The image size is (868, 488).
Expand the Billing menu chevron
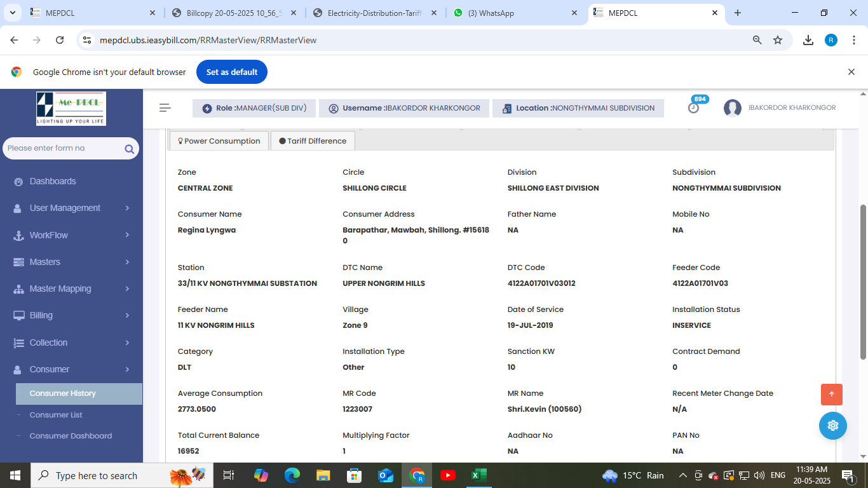point(127,316)
